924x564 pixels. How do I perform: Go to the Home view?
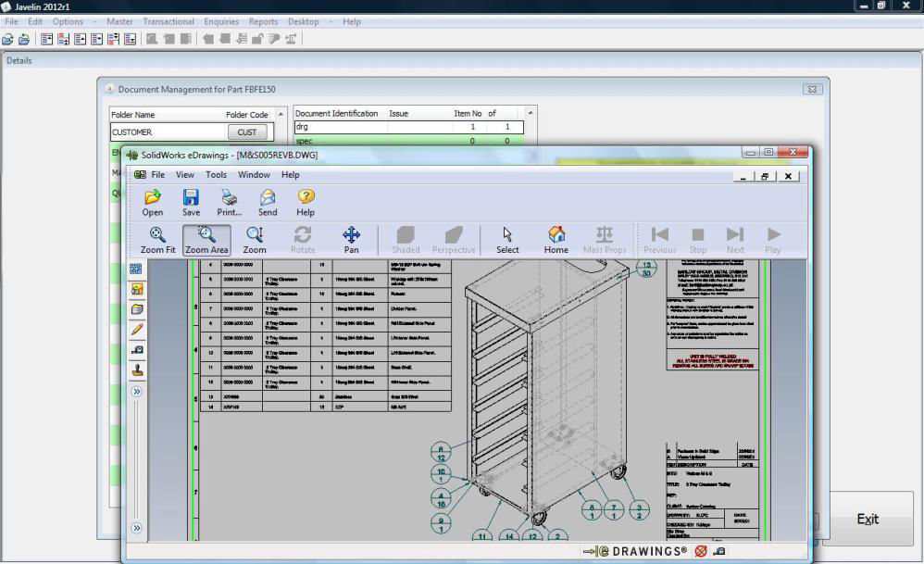tap(556, 240)
